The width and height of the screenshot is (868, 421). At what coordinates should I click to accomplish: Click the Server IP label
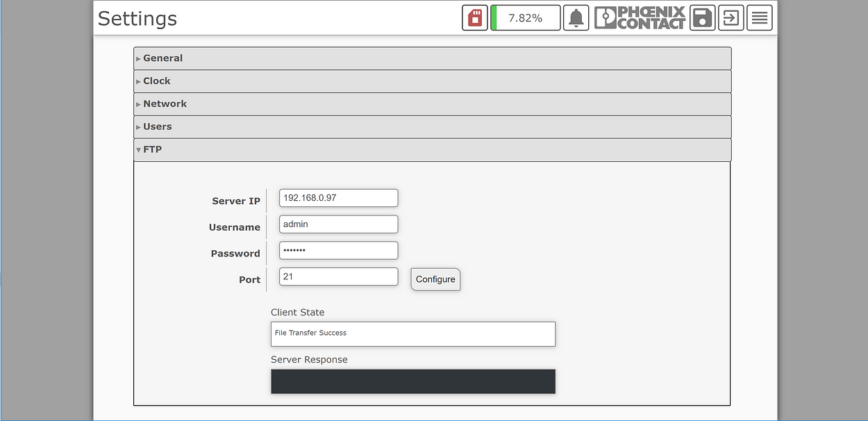236,201
